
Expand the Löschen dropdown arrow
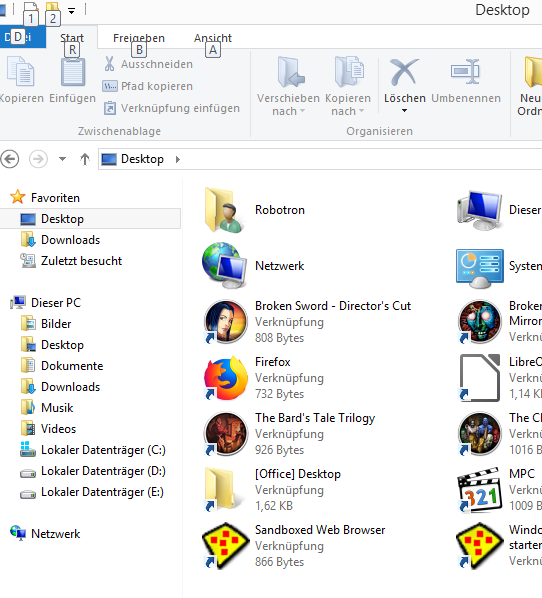(404, 111)
